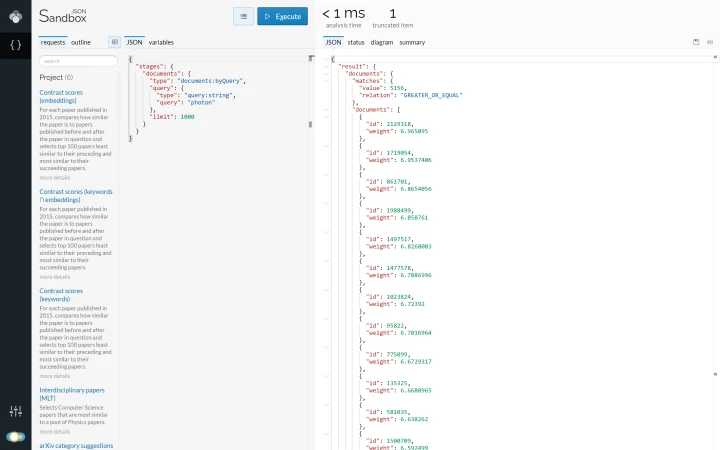Collapse the "matches" node in output
The width and height of the screenshot is (720, 450).
pyautogui.click(x=326, y=81)
